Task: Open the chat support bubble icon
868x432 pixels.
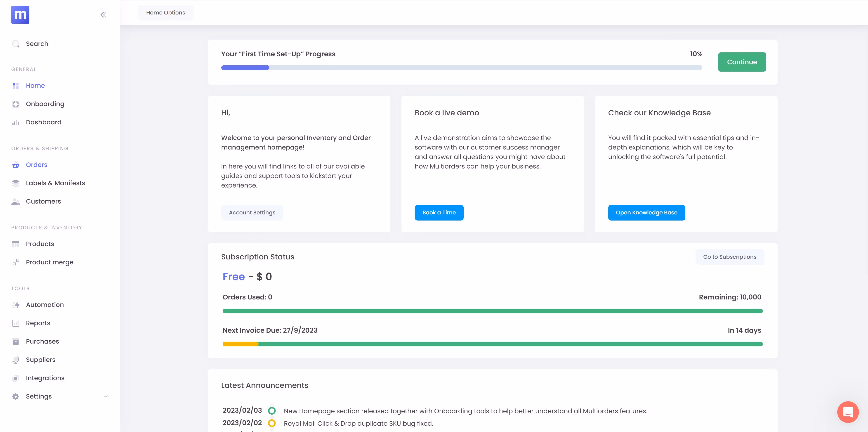Action: tap(848, 412)
